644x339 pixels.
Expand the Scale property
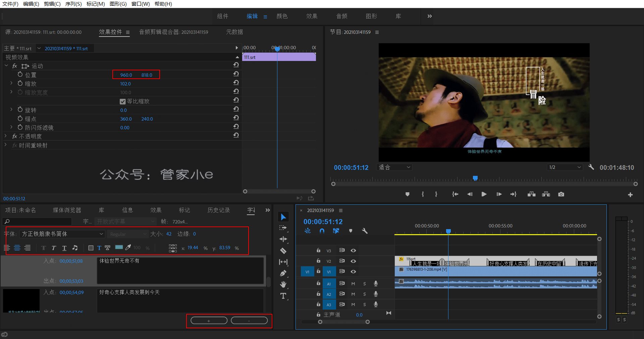point(11,83)
